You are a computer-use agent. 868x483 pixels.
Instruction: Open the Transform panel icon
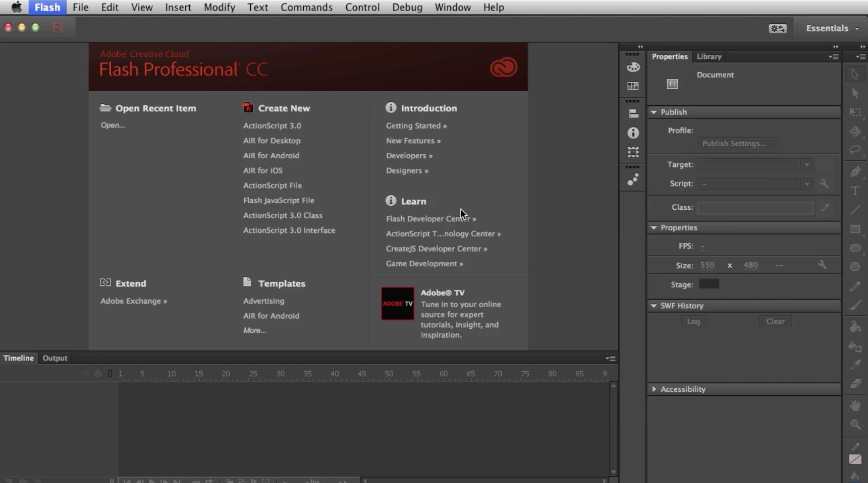point(633,152)
